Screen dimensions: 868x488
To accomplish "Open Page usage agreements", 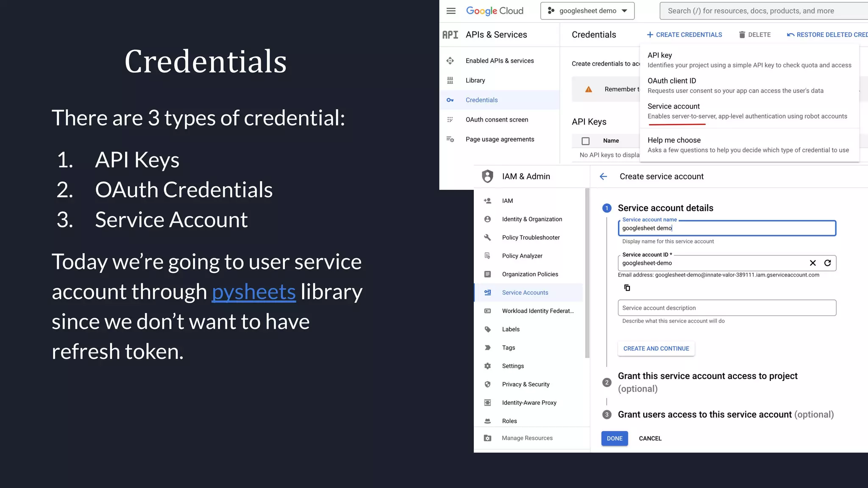I will pyautogui.click(x=500, y=139).
